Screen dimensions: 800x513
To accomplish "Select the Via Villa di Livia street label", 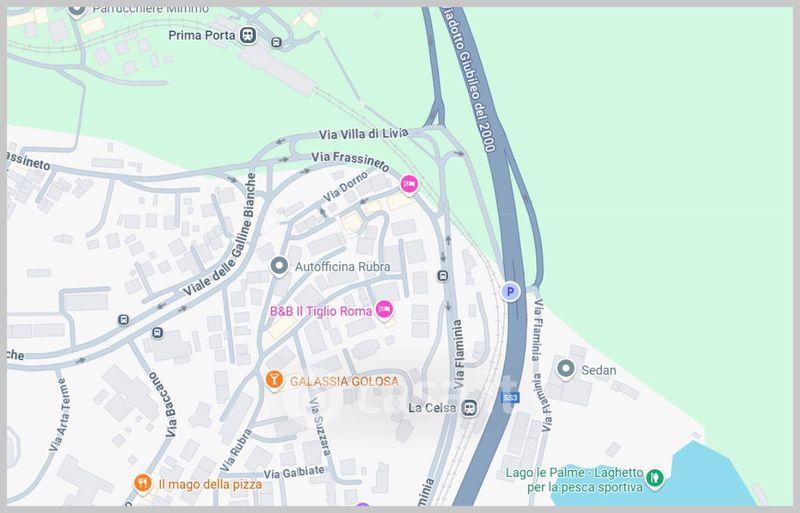I will click(364, 134).
